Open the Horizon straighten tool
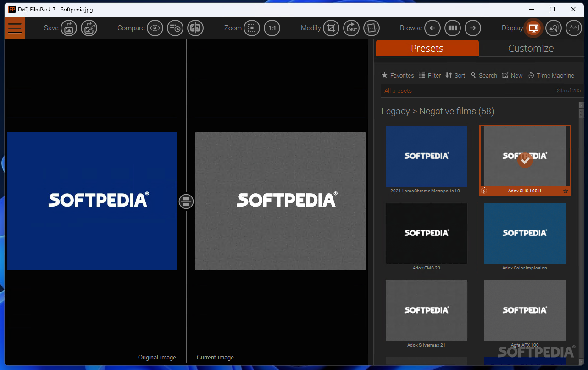 372,28
